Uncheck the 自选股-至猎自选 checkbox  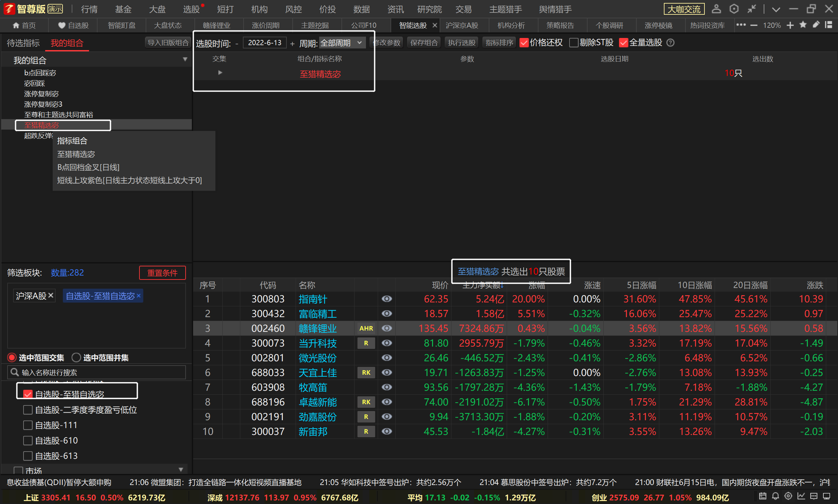[x=28, y=394]
